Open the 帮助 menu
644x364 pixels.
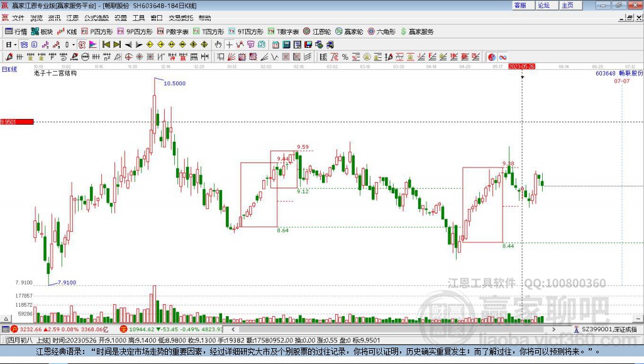(x=204, y=18)
